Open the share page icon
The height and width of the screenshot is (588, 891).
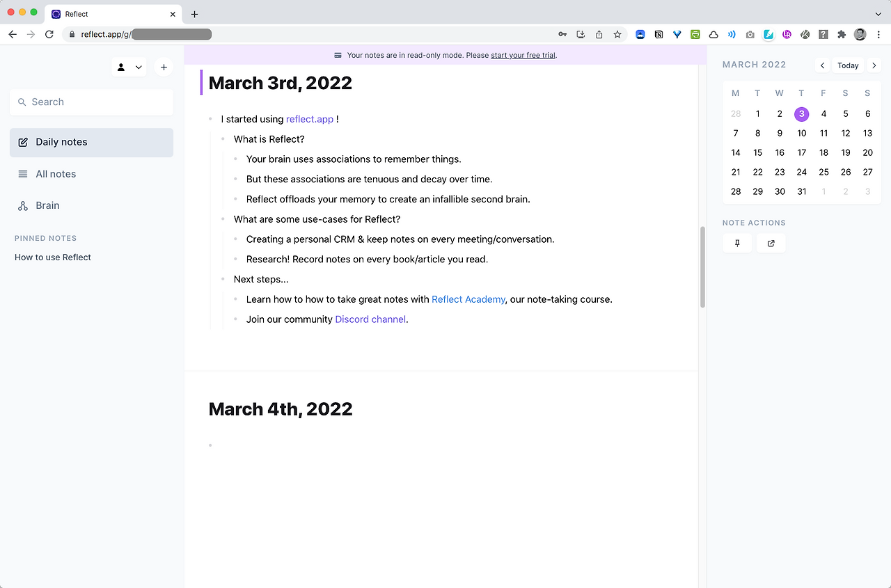(x=599, y=34)
